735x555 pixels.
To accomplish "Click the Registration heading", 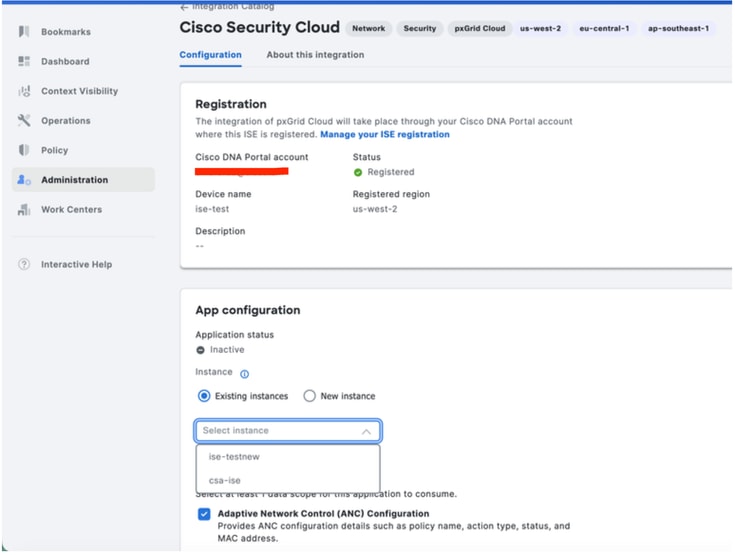I will pyautogui.click(x=231, y=104).
